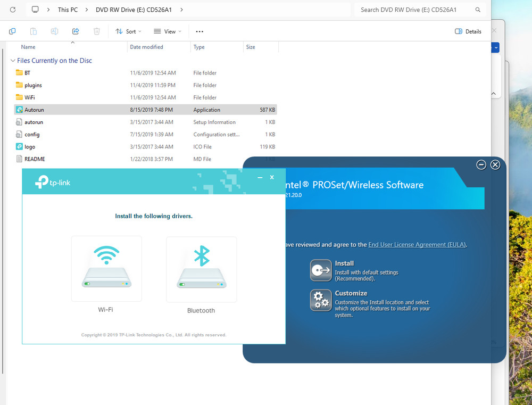Select the Bluetooth driver icon in TP-Link installer
Image resolution: width=532 pixels, height=405 pixels.
point(202,269)
